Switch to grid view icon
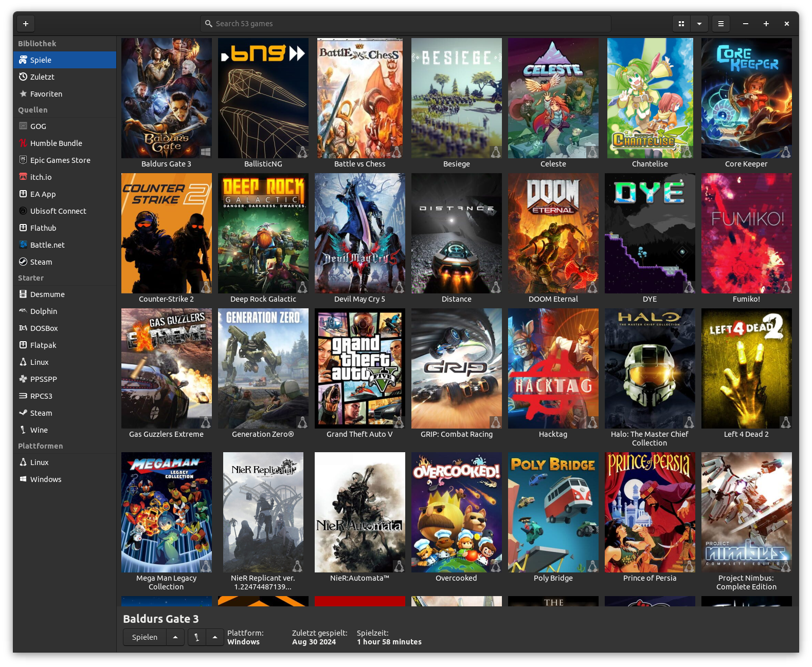812x667 pixels. tap(681, 24)
